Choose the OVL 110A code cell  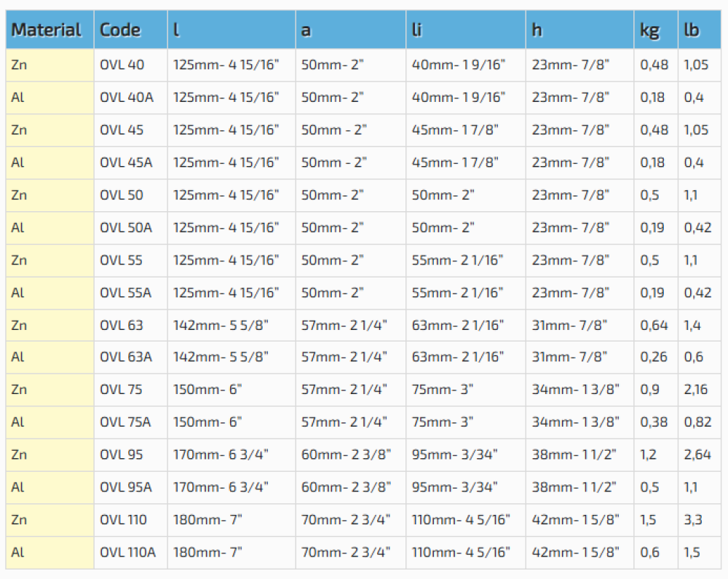pyautogui.click(x=127, y=552)
